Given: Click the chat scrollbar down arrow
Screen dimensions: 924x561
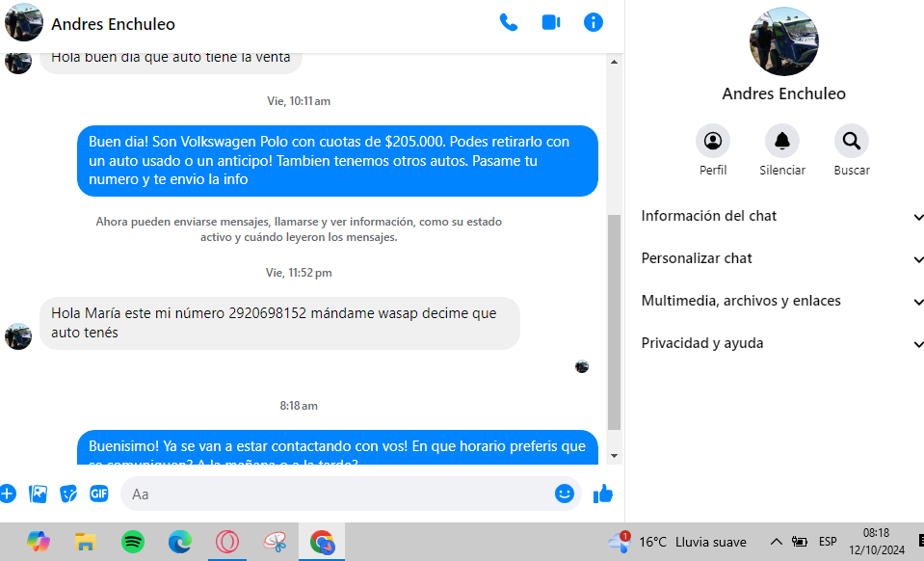Looking at the screenshot, I should (x=615, y=456).
